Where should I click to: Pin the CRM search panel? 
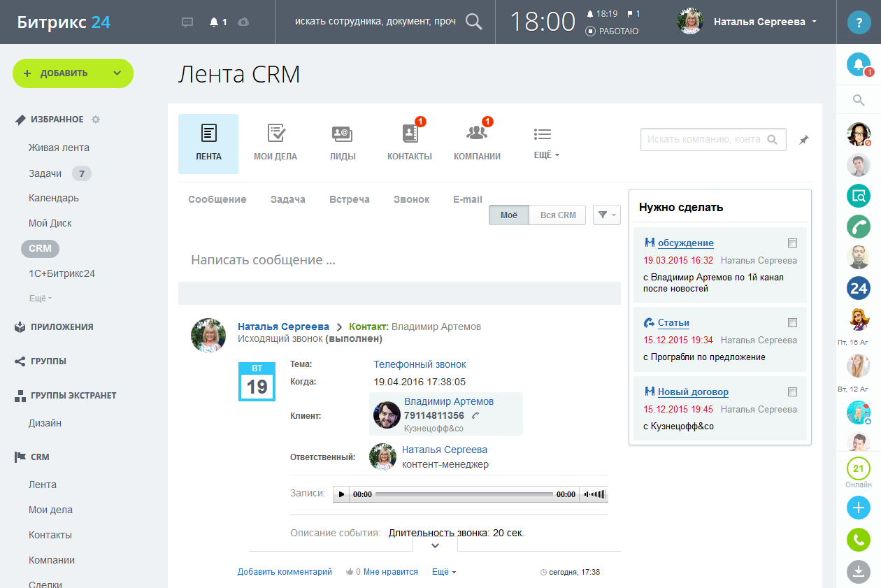pyautogui.click(x=804, y=140)
